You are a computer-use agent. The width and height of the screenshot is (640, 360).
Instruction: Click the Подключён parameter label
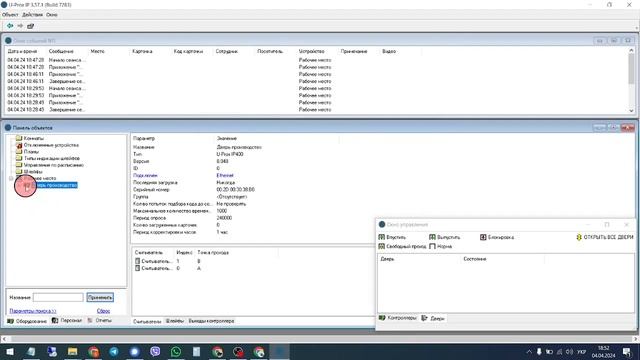click(x=145, y=176)
